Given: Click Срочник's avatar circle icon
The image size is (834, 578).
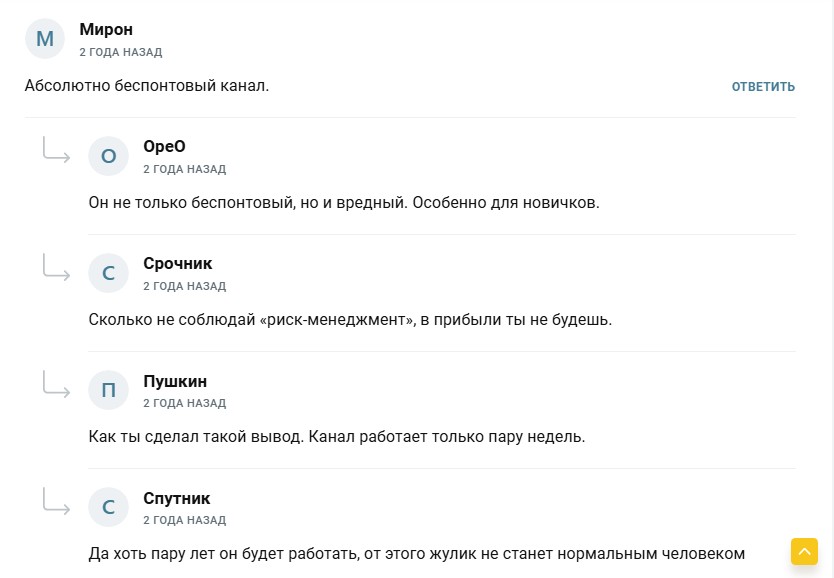Looking at the screenshot, I should tap(109, 273).
